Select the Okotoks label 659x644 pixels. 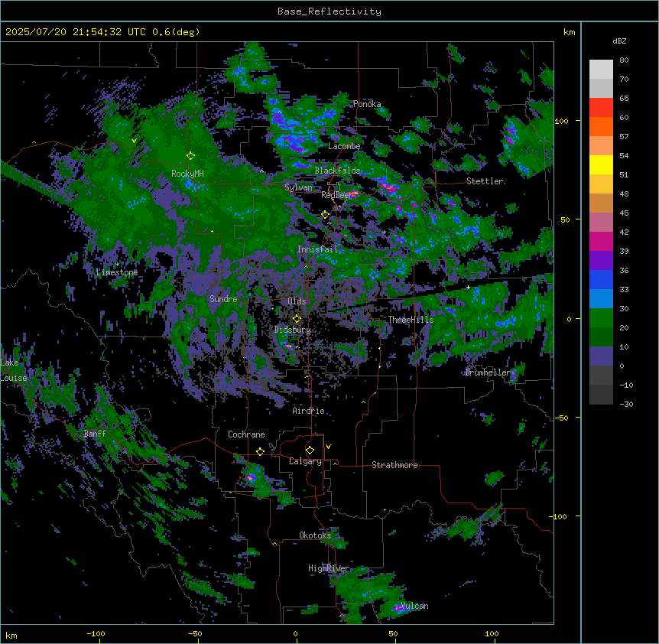[315, 535]
